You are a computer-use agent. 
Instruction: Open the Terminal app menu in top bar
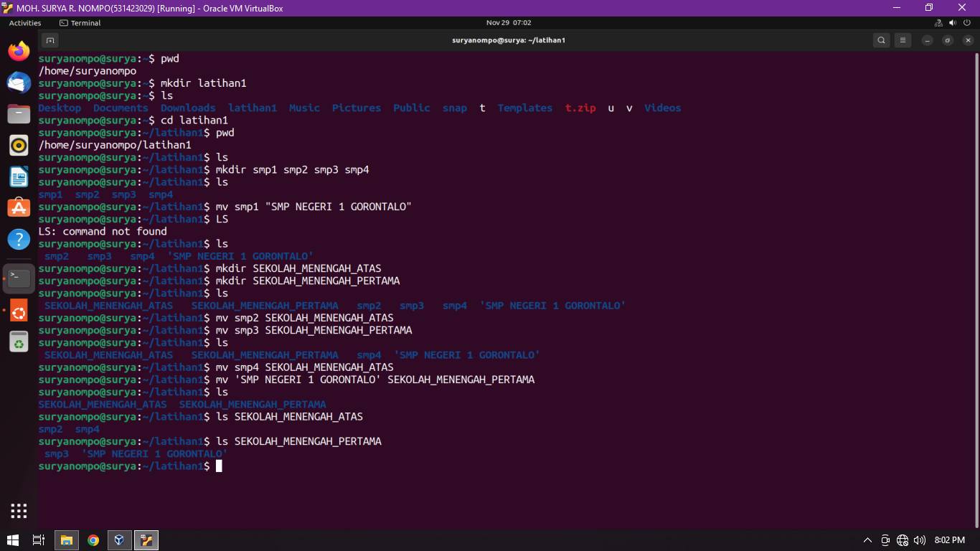80,23
